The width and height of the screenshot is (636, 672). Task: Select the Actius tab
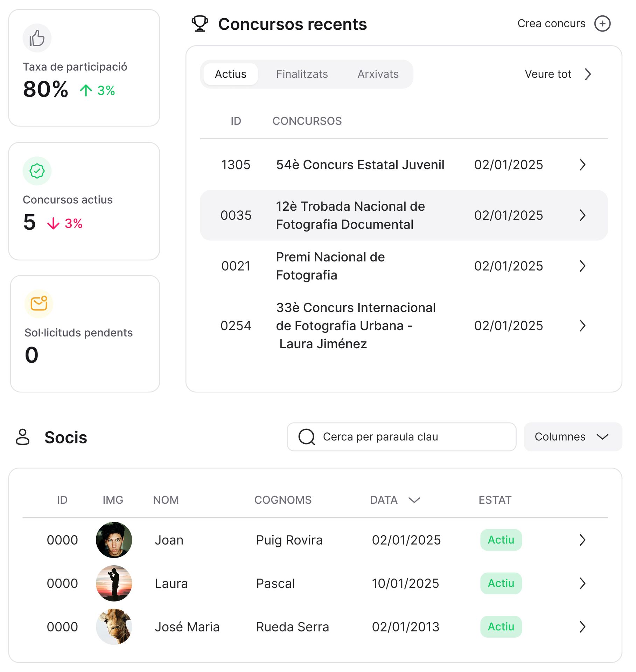click(x=230, y=74)
